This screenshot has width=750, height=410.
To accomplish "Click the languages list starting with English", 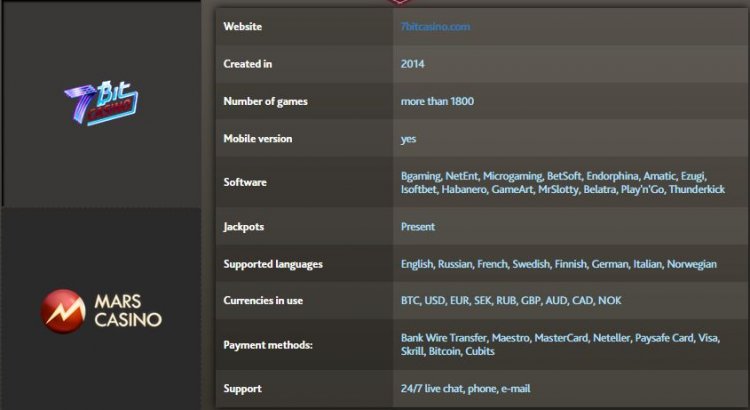I will pos(559,264).
